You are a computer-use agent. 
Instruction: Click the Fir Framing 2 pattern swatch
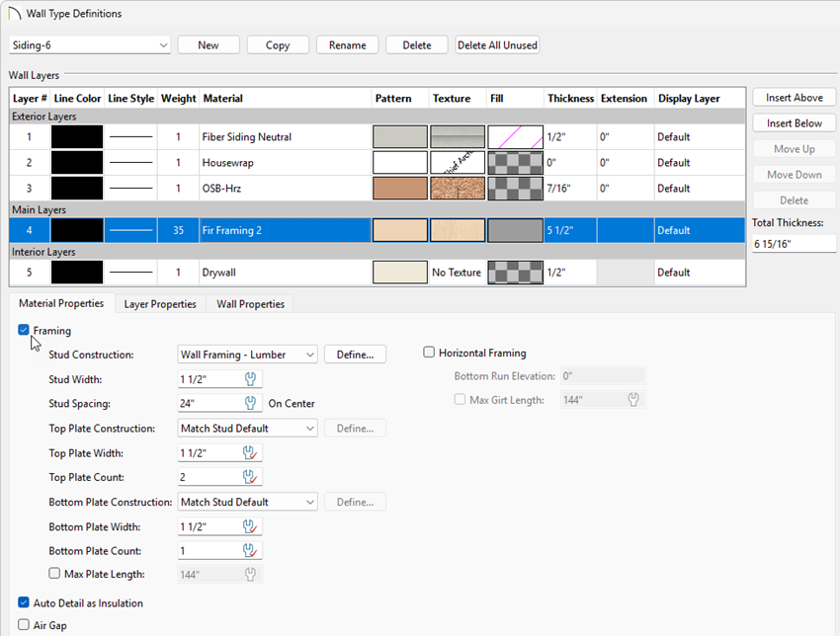pos(400,230)
